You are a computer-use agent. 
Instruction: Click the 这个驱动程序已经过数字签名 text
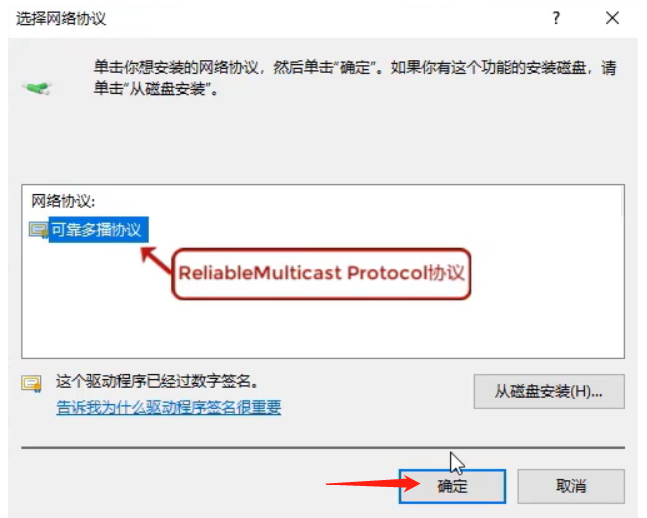tap(157, 382)
